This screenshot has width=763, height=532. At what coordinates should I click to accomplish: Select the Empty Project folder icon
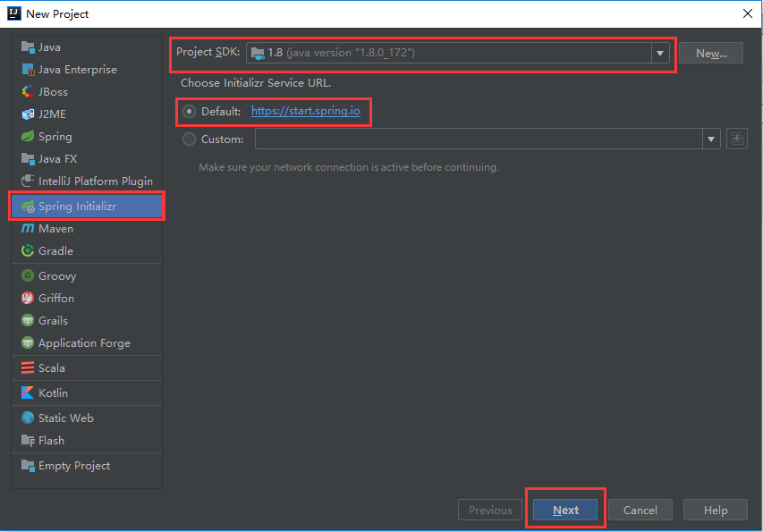pos(28,465)
